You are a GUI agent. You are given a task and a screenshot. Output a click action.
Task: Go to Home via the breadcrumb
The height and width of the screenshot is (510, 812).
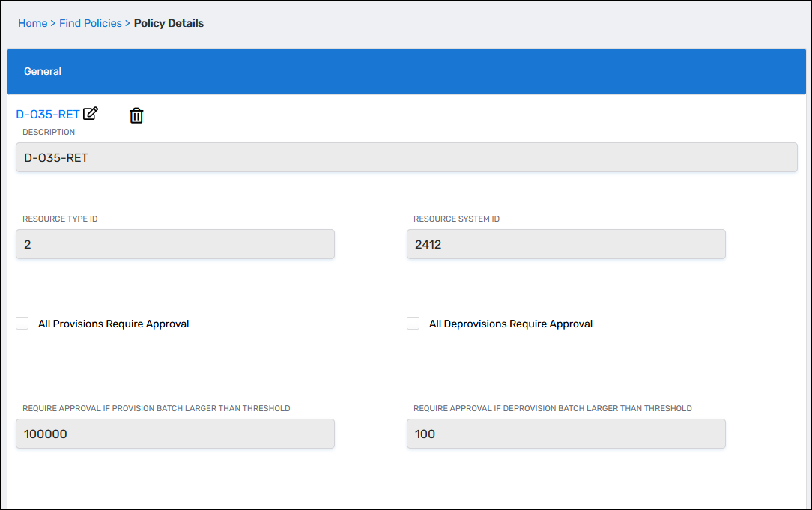click(x=32, y=23)
